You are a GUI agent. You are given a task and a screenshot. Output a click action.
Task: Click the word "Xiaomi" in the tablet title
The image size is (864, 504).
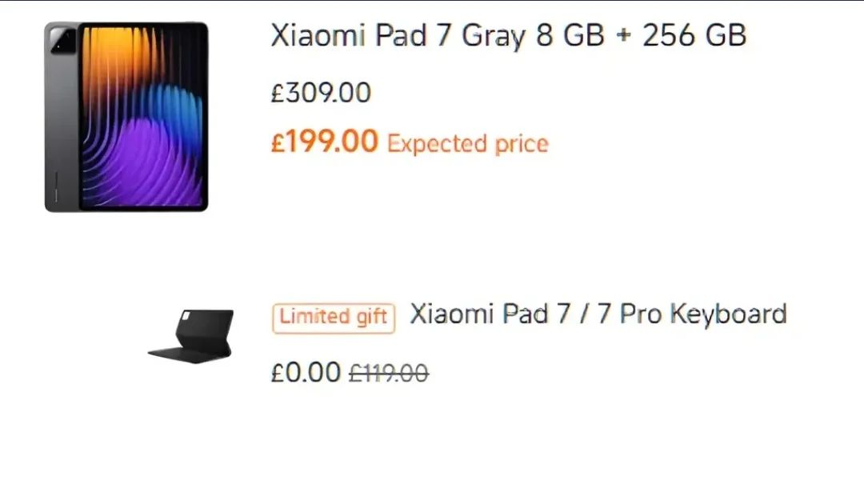(x=314, y=36)
